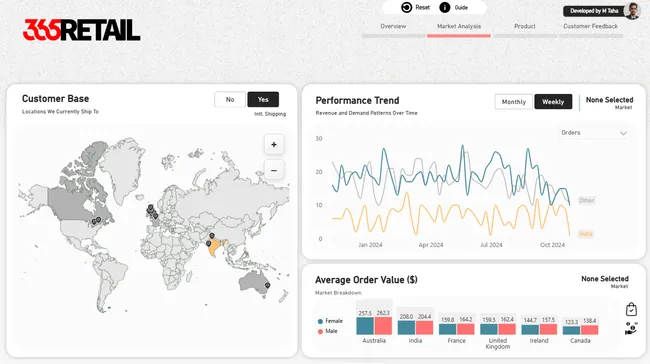Click France female bar 159.8

tap(448, 330)
